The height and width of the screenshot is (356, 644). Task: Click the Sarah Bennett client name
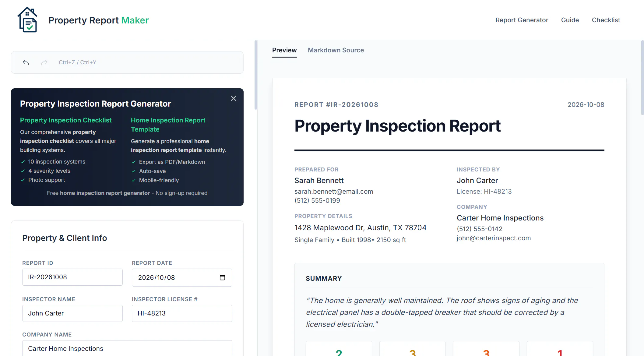click(x=319, y=181)
